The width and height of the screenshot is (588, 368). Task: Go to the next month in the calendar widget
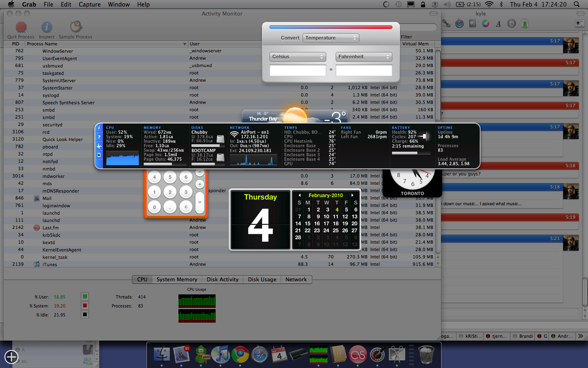(352, 195)
